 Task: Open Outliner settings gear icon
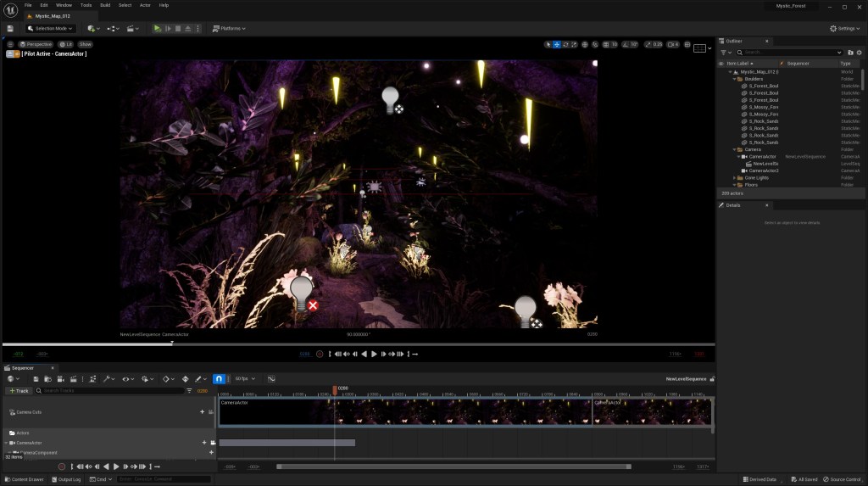click(x=860, y=52)
